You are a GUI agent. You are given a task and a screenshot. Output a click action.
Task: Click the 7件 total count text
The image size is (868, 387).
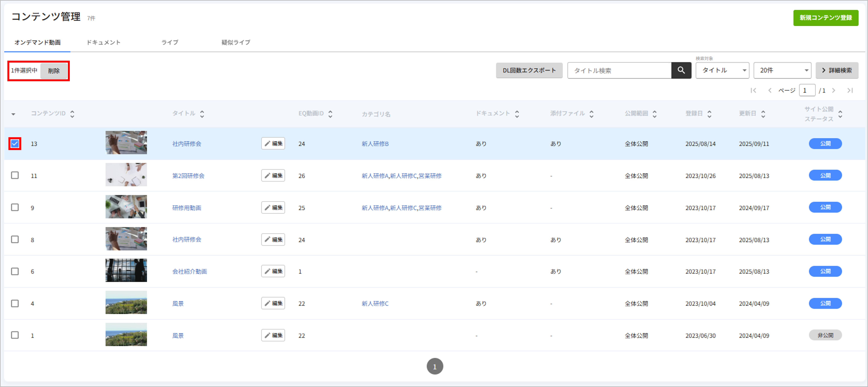click(91, 18)
